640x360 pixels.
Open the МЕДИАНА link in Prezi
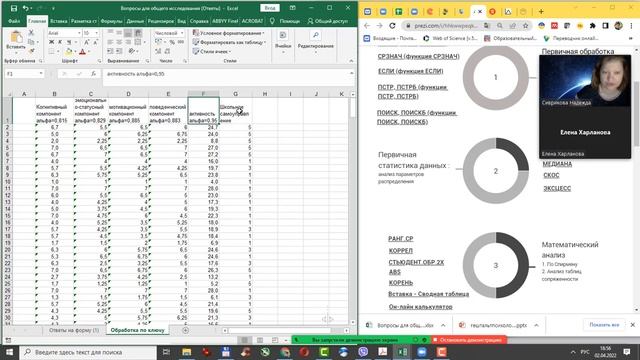[557, 164]
